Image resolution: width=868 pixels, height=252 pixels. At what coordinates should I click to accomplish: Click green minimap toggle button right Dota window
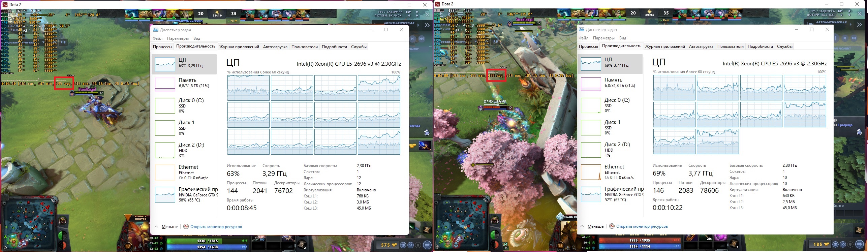[x=494, y=234]
